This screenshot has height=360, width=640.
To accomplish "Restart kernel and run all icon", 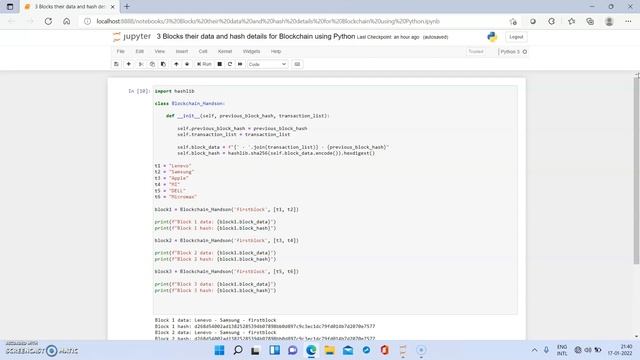I will pyautogui.click(x=240, y=64).
